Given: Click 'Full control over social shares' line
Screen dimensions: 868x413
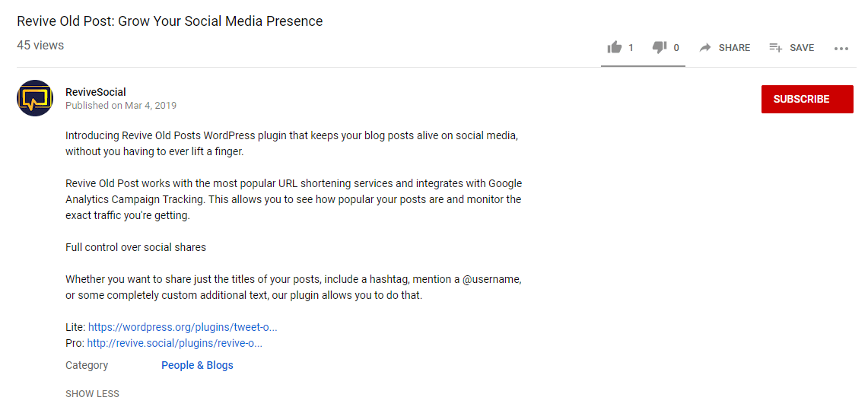Looking at the screenshot, I should [135, 247].
